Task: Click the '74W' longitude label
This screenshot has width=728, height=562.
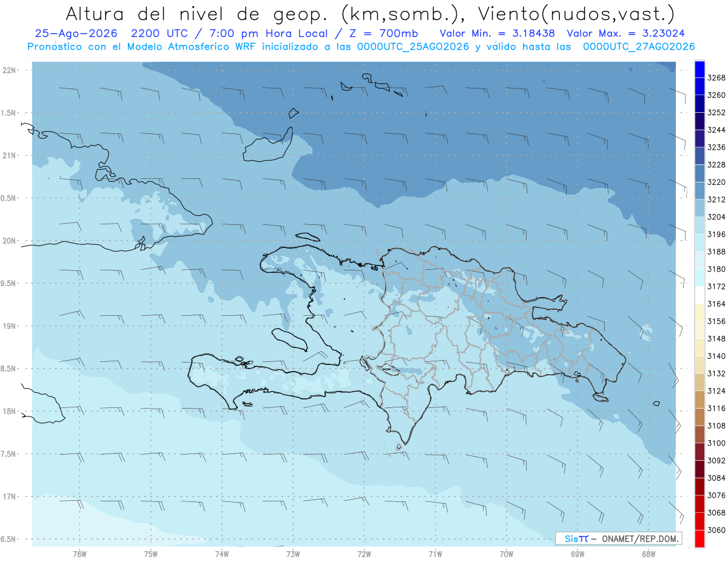Action: tap(222, 554)
